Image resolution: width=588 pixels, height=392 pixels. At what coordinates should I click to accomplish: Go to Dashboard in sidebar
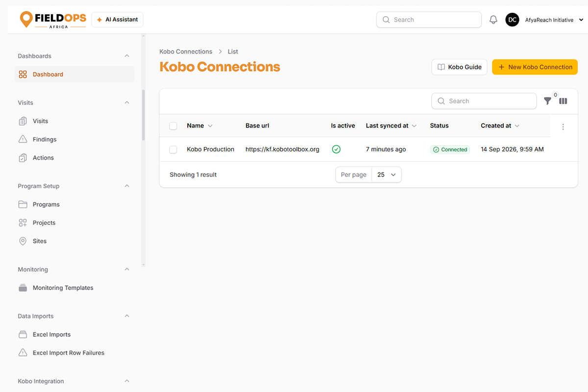[74, 74]
